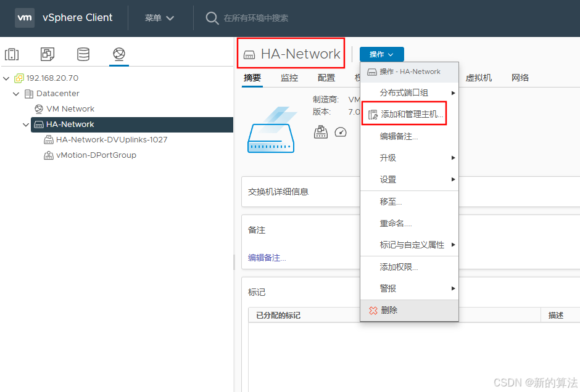Click the VM Network globe icon
This screenshot has width=580, height=392.
click(39, 109)
